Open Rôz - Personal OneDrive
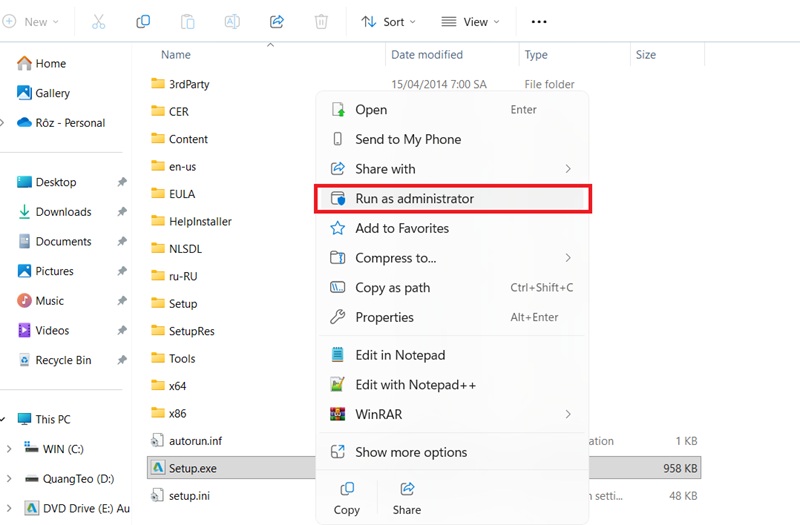The height and width of the screenshot is (525, 800). click(x=61, y=122)
